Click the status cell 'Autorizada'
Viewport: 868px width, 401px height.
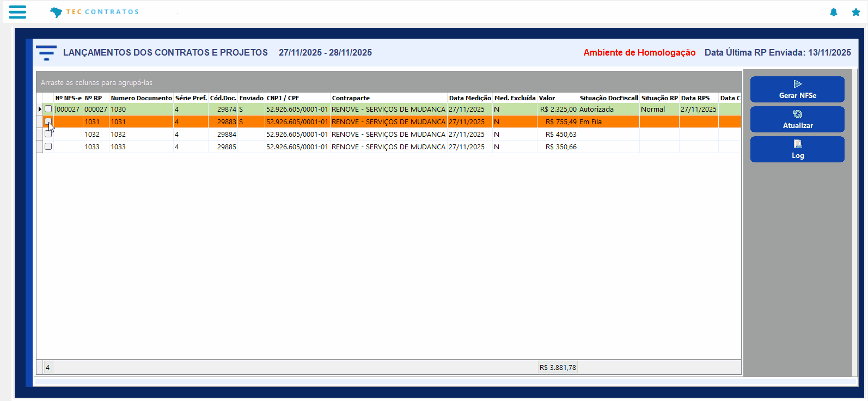pyautogui.click(x=609, y=109)
